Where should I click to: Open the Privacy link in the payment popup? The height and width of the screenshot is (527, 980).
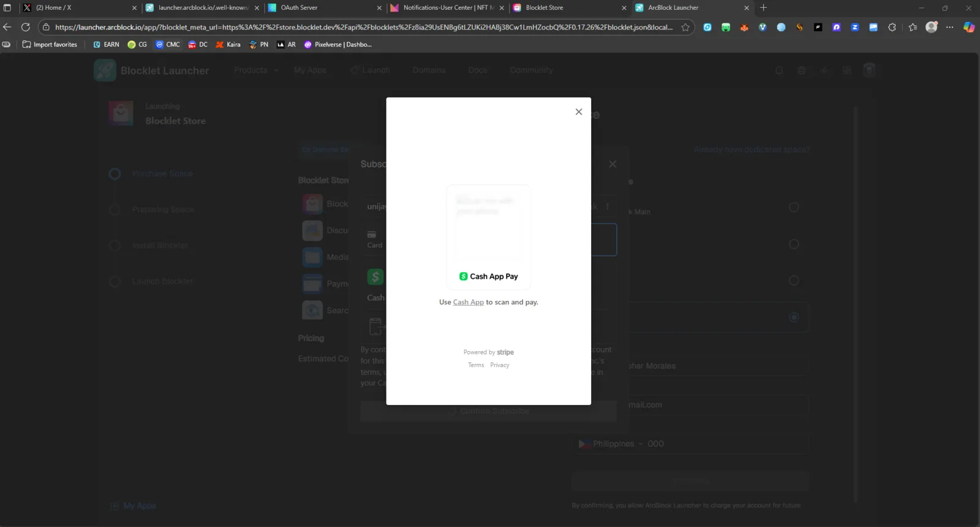click(500, 365)
